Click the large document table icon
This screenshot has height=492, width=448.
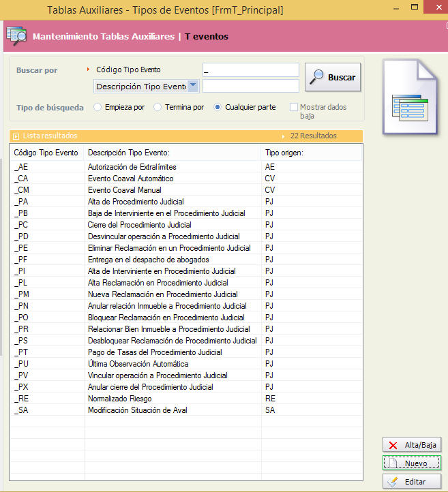click(x=410, y=97)
